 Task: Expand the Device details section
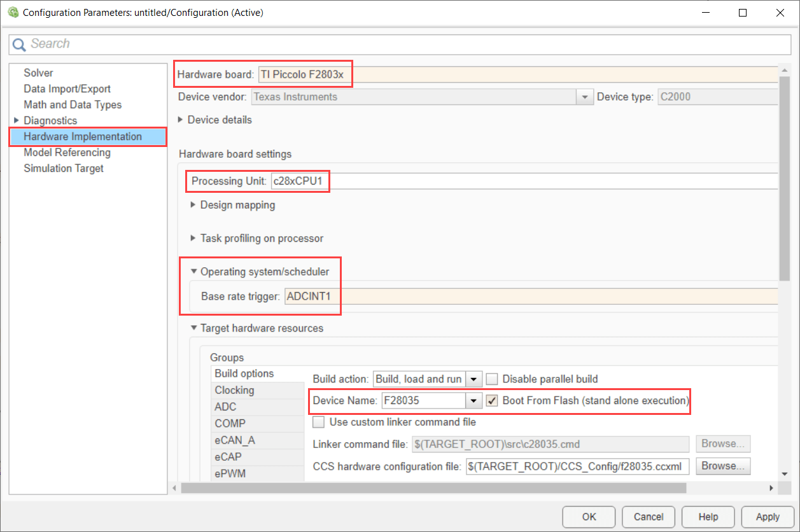tap(181, 120)
